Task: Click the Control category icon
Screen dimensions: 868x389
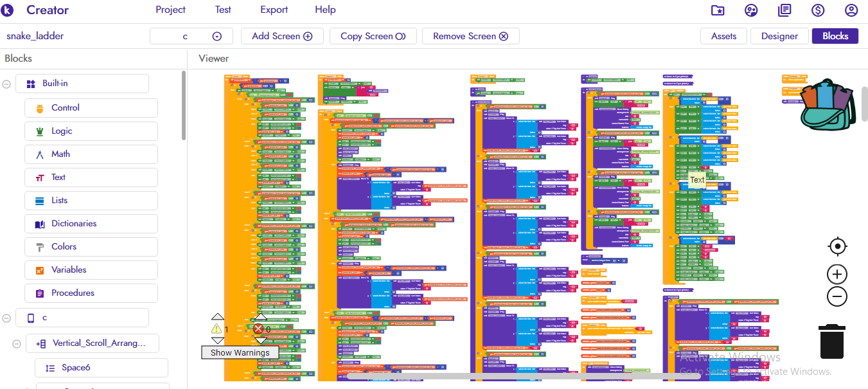Action: 40,108
